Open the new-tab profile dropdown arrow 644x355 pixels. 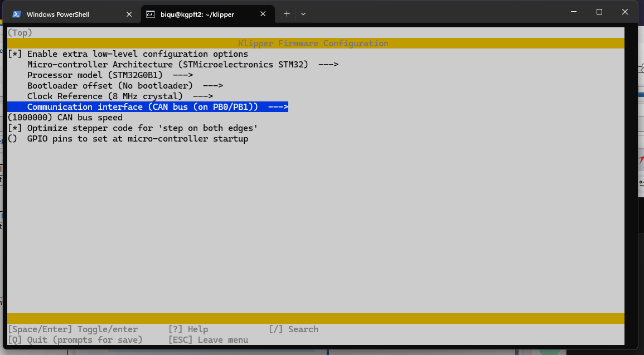point(303,14)
